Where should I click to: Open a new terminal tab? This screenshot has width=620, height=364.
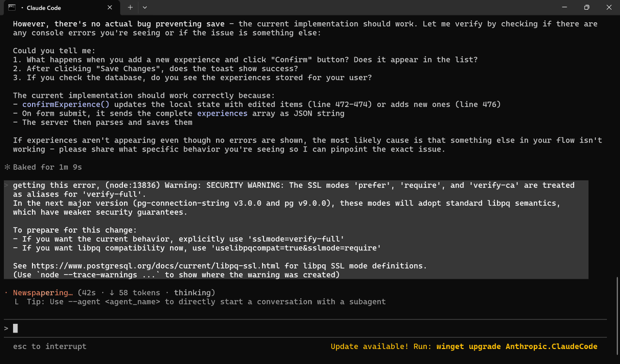[130, 8]
